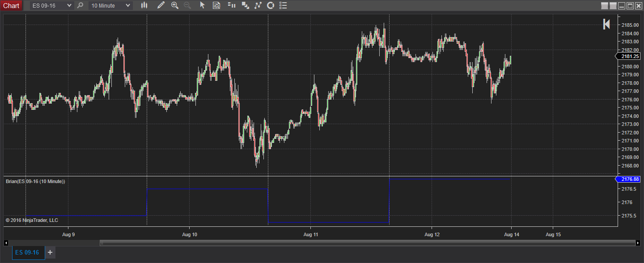Viewport: 644px width, 263px height.
Task: Click the Aug 9 date label
Action: point(68,234)
